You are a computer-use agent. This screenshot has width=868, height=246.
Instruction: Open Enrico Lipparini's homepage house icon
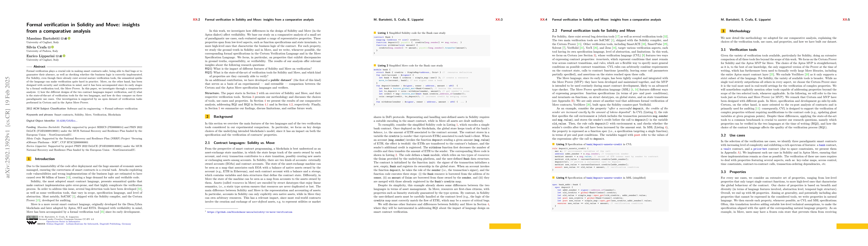(61, 56)
